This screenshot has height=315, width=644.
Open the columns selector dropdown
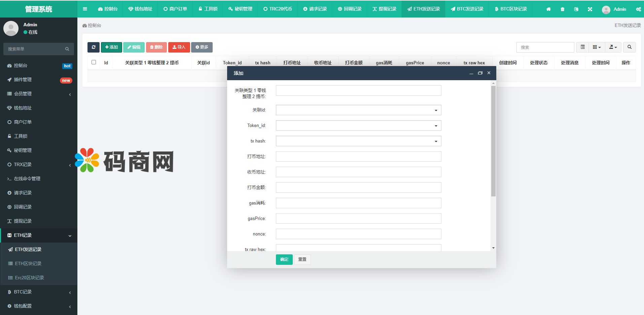[597, 47]
